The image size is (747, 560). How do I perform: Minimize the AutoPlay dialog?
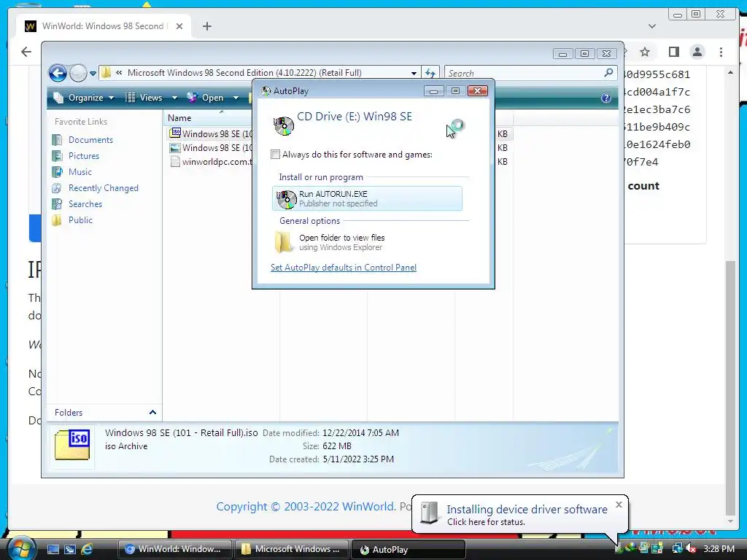433,91
